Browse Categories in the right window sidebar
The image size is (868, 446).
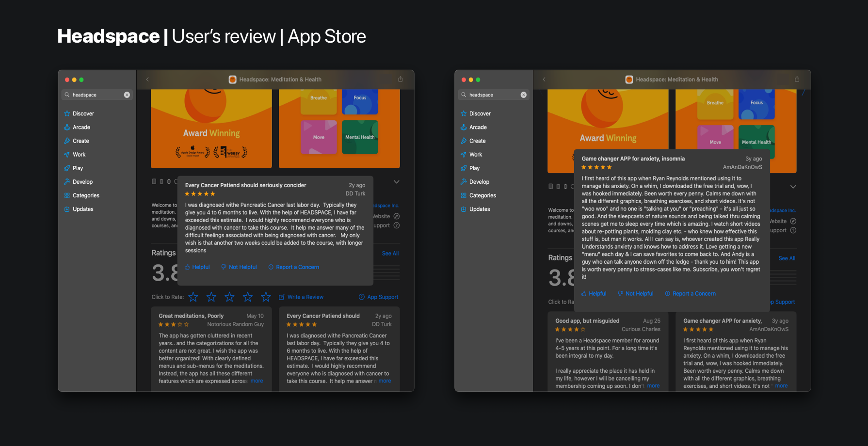[x=478, y=195]
